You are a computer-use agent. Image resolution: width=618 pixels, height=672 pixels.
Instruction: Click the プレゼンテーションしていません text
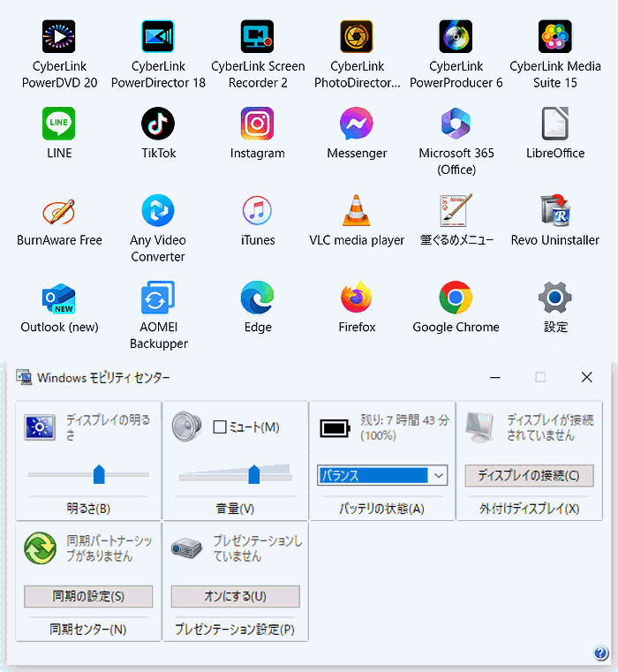(x=258, y=548)
